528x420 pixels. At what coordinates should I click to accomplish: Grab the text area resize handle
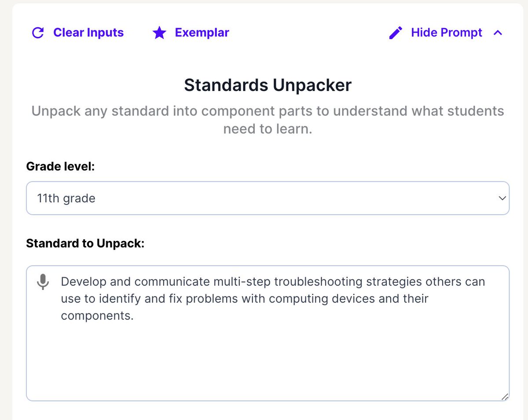tap(505, 397)
